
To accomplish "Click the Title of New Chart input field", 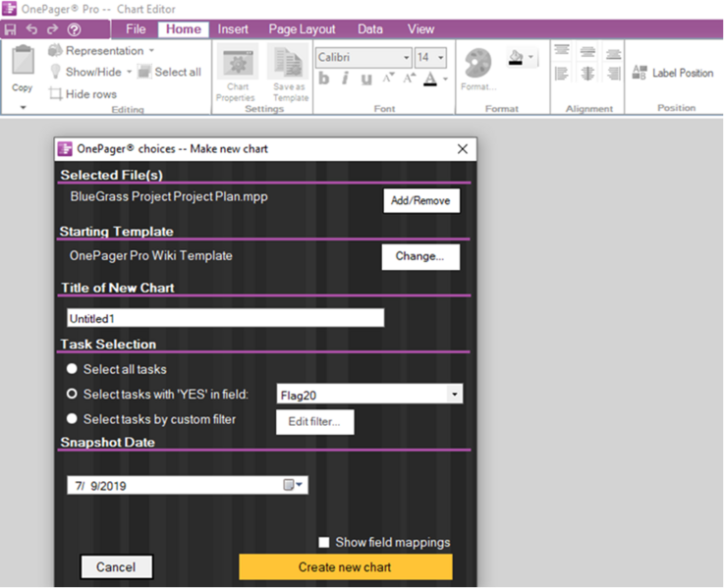I will (225, 318).
